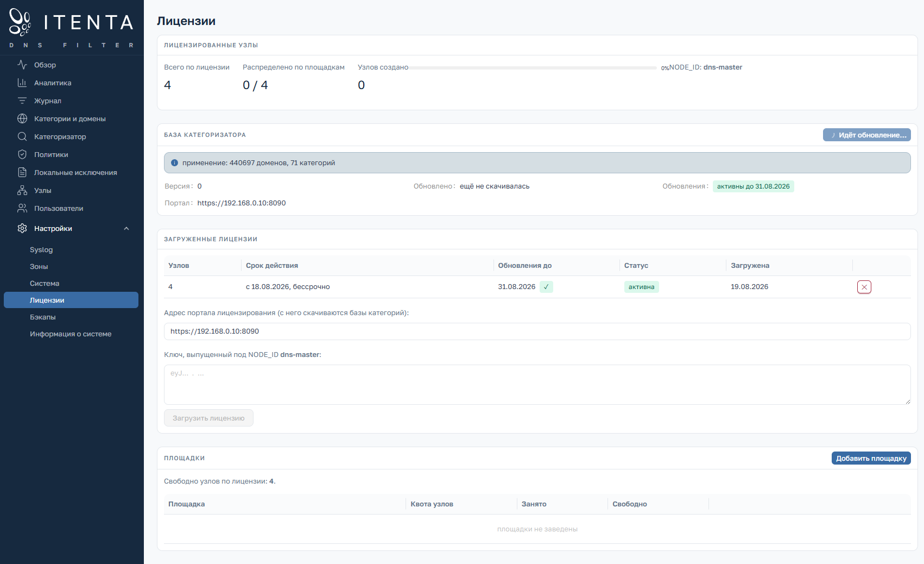924x564 pixels.
Task: Select the Лицензии menu item
Action: 71,300
